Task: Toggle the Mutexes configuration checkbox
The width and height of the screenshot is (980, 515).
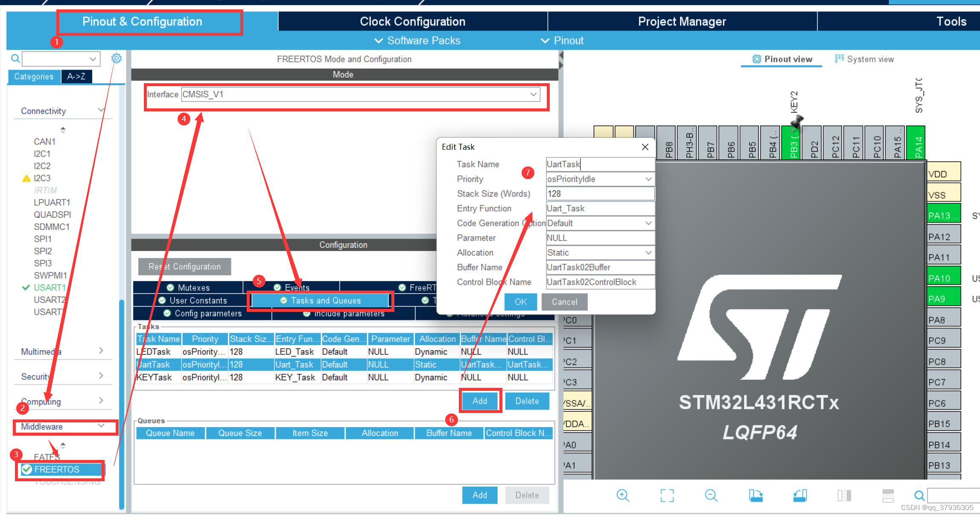Action: (171, 287)
